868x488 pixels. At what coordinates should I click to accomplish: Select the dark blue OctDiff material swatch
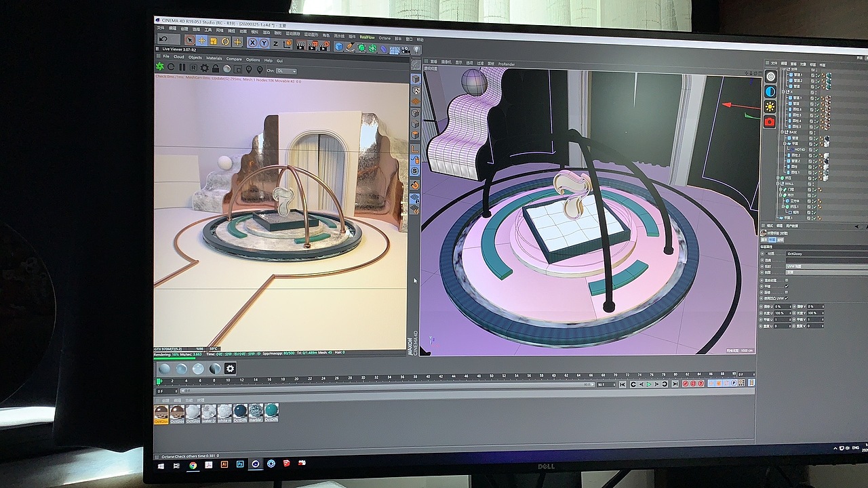pos(240,413)
